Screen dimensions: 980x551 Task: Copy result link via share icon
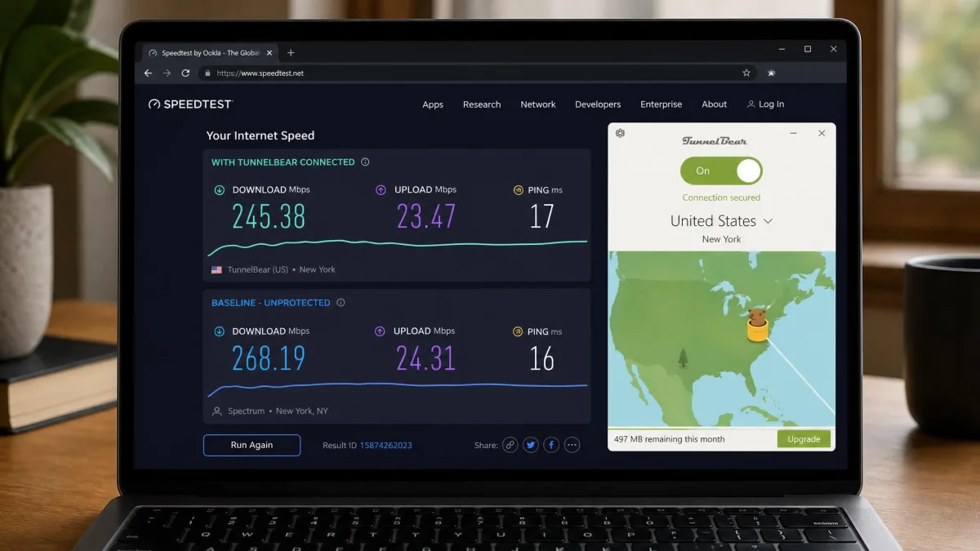510,445
